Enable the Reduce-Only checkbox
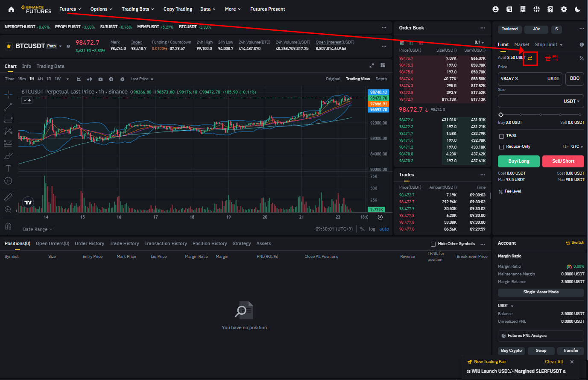The image size is (588, 380). tap(502, 147)
